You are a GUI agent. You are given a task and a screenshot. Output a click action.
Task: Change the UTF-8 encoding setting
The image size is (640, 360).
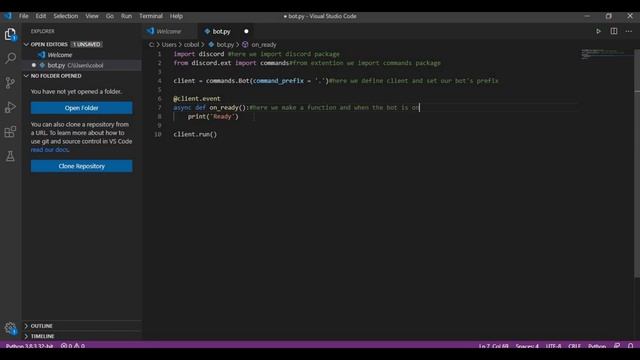coord(553,346)
